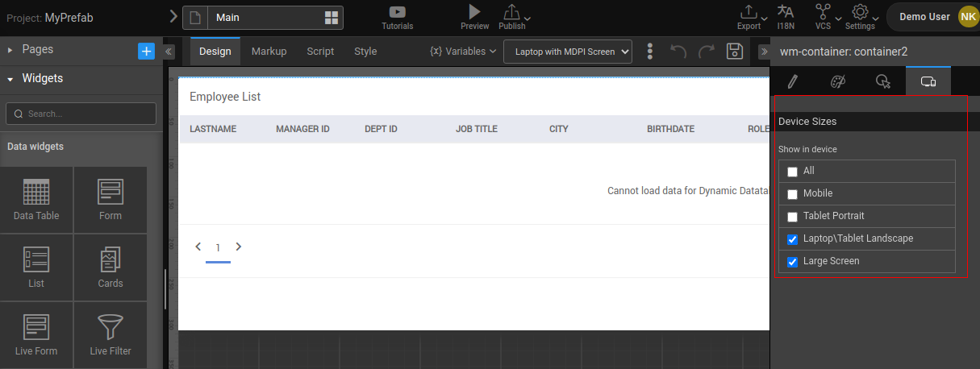The image size is (980, 369).
Task: Enable the Mobile device checkbox
Action: click(792, 194)
